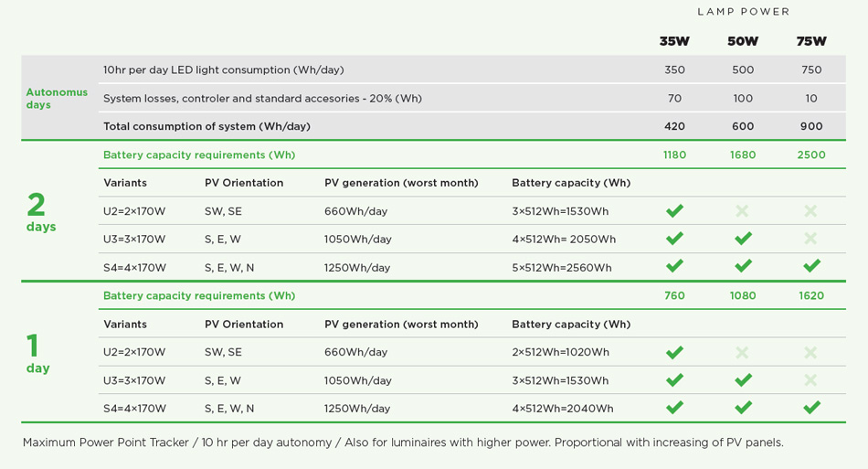This screenshot has width=868, height=469.
Task: Select the 75W lamp power column header
Action: [x=811, y=41]
